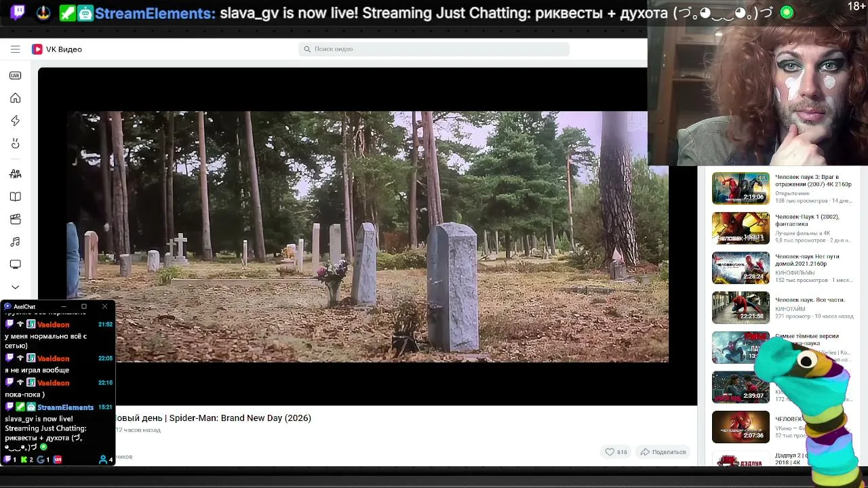Click the chat message "я не играл вообще"
Viewport: 868px width, 488px height.
(37, 370)
